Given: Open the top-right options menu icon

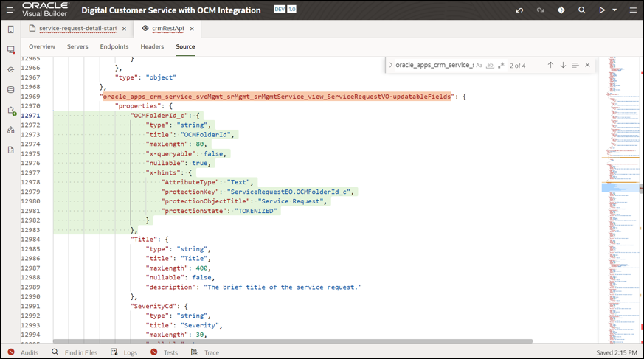Looking at the screenshot, I should (x=633, y=10).
